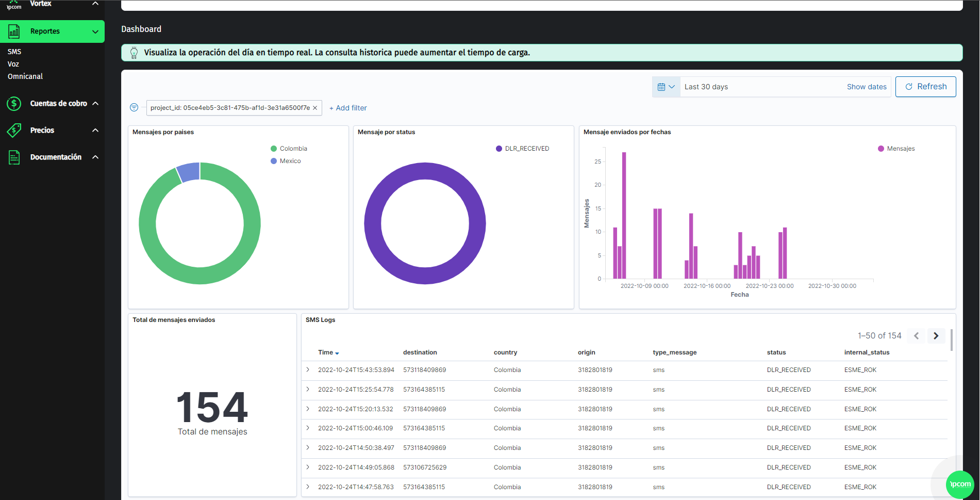This screenshot has width=980, height=500.
Task: Click the Add filter link
Action: click(348, 108)
